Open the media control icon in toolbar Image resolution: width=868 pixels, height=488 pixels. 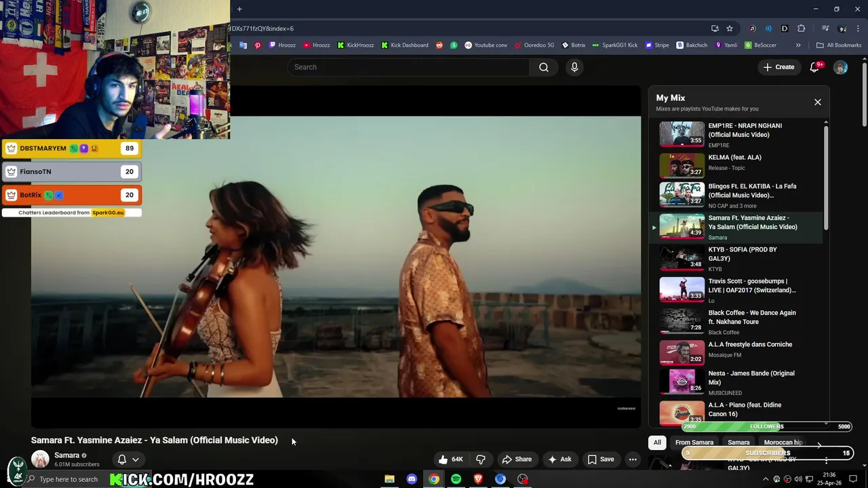pyautogui.click(x=825, y=28)
